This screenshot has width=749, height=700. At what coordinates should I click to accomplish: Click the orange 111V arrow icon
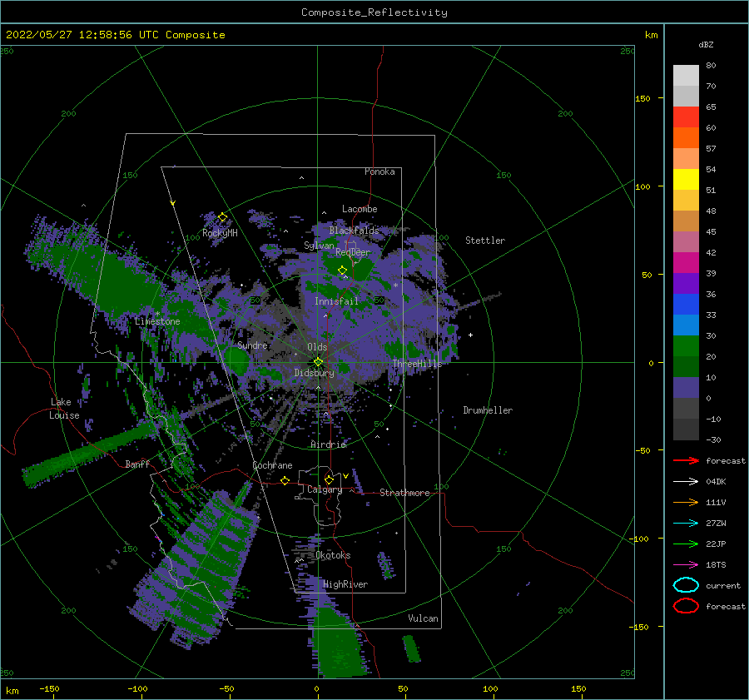click(686, 502)
